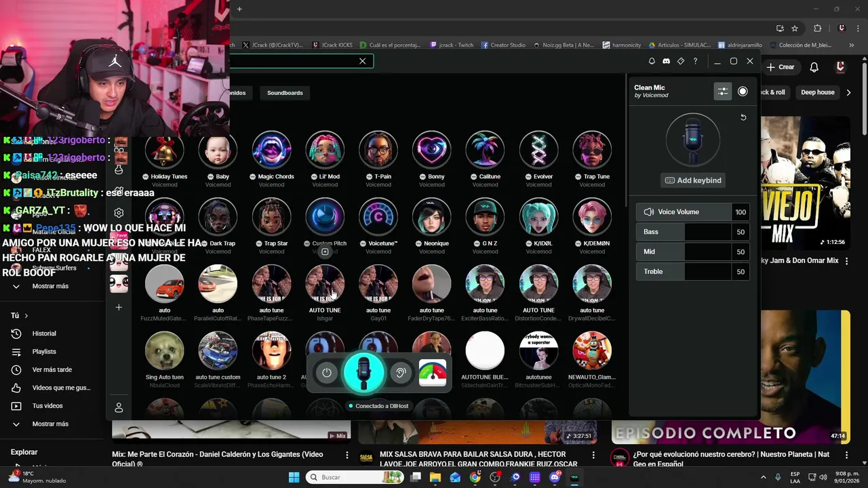
Task: Select the K/IDØL voice
Action: (538, 217)
